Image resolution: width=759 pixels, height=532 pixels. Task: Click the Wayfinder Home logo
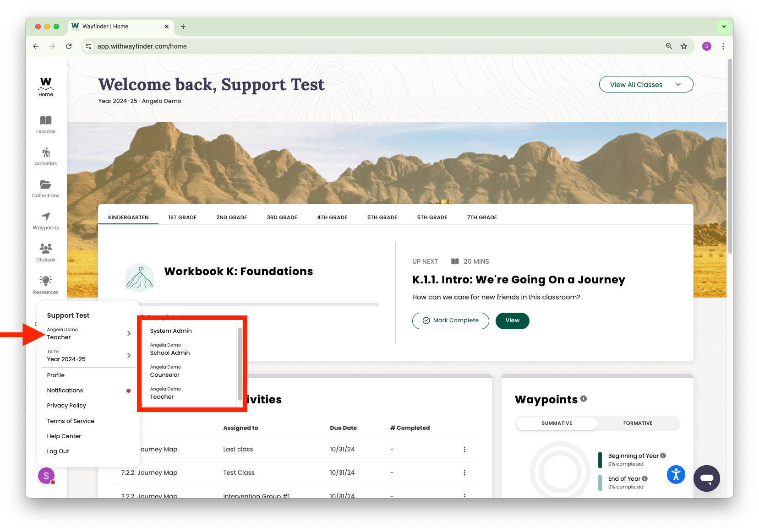pyautogui.click(x=46, y=87)
